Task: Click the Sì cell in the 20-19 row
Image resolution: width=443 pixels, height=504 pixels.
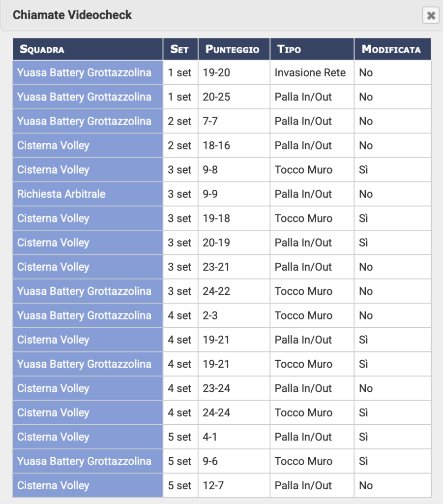Action: coord(364,243)
